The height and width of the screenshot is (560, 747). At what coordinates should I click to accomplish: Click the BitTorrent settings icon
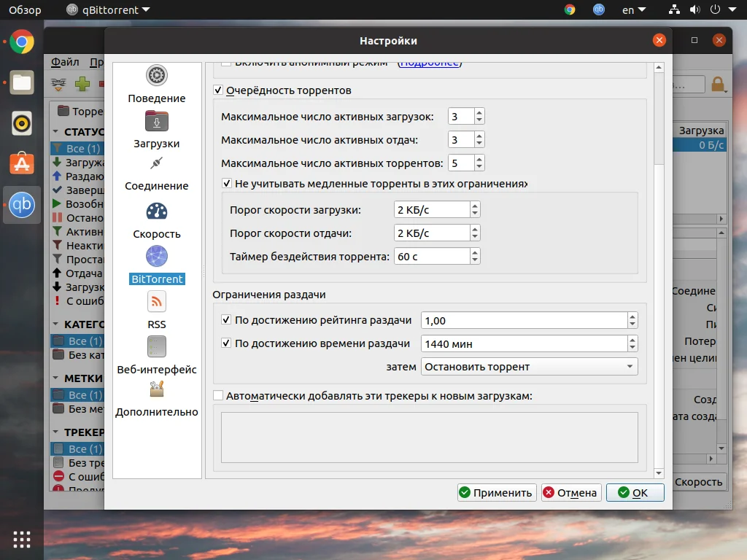tap(157, 264)
